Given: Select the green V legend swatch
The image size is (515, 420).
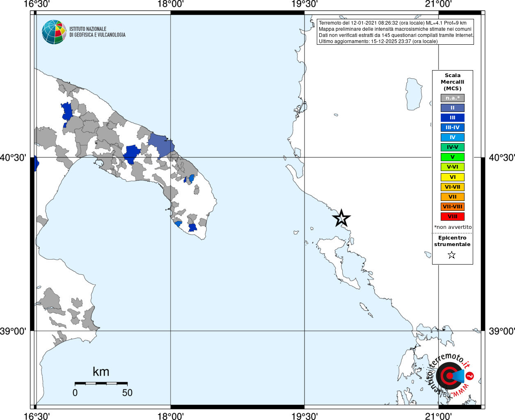Looking at the screenshot, I should (453, 157).
